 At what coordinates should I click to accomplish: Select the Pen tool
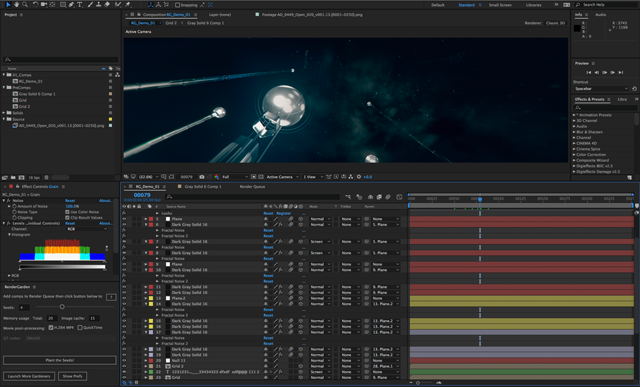click(x=71, y=4)
